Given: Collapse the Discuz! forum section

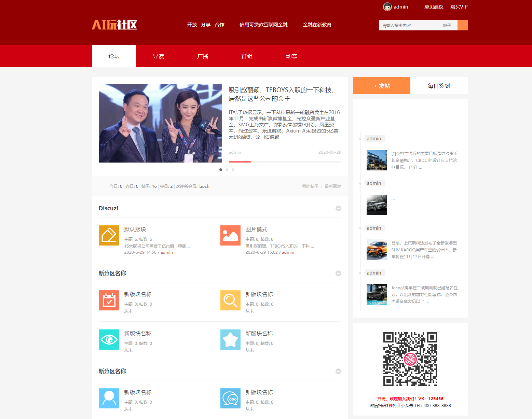Looking at the screenshot, I should (338, 208).
